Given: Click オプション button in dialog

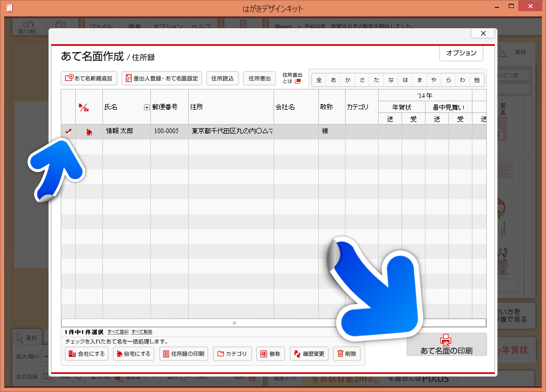Looking at the screenshot, I should tap(461, 53).
